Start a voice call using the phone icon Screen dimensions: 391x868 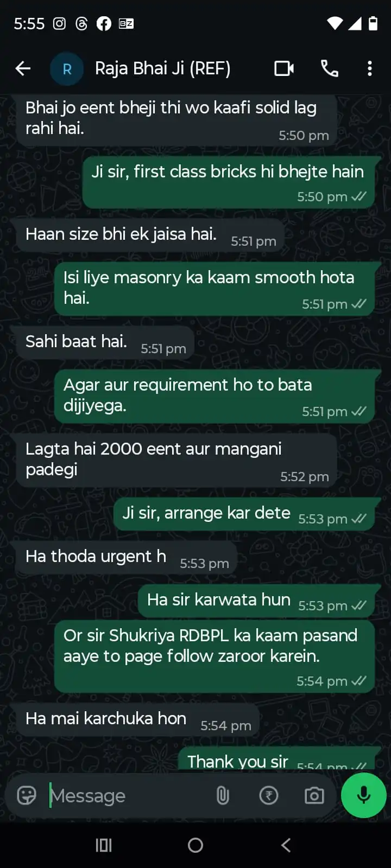point(330,68)
